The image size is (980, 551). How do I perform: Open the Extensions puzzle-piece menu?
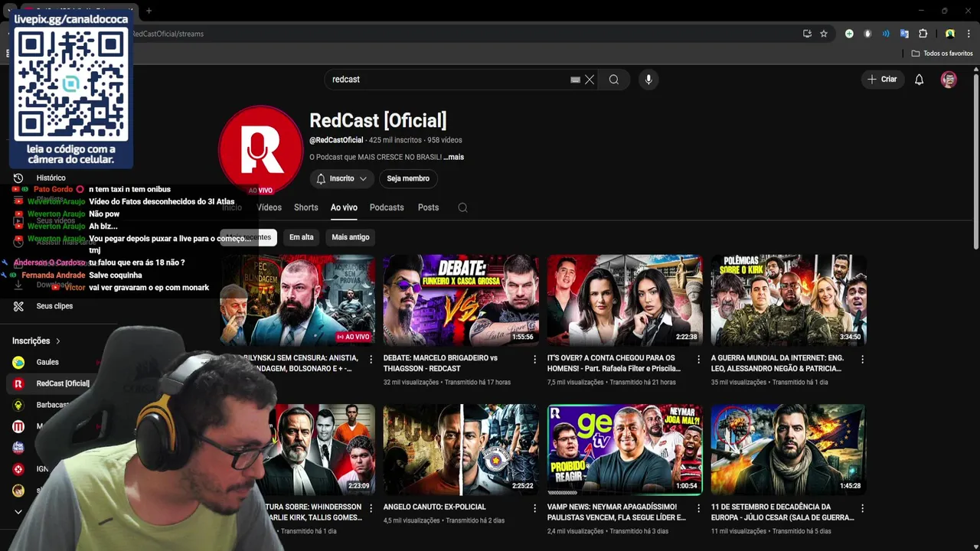(923, 34)
